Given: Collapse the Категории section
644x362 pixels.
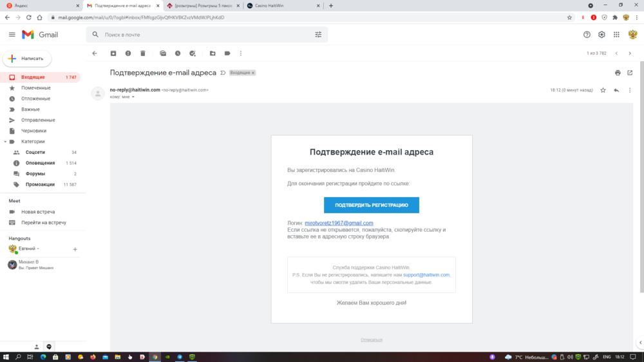Looking at the screenshot, I should coord(5,142).
